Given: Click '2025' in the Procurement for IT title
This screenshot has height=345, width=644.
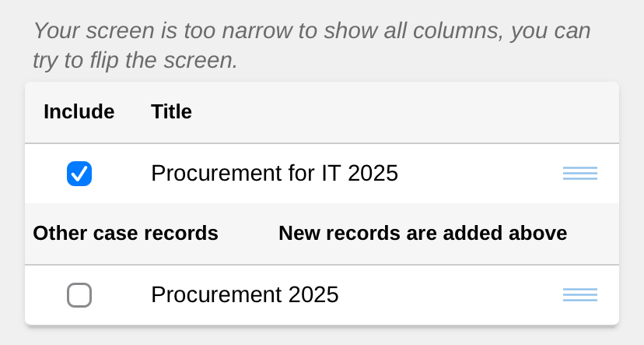Looking at the screenshot, I should [373, 173].
